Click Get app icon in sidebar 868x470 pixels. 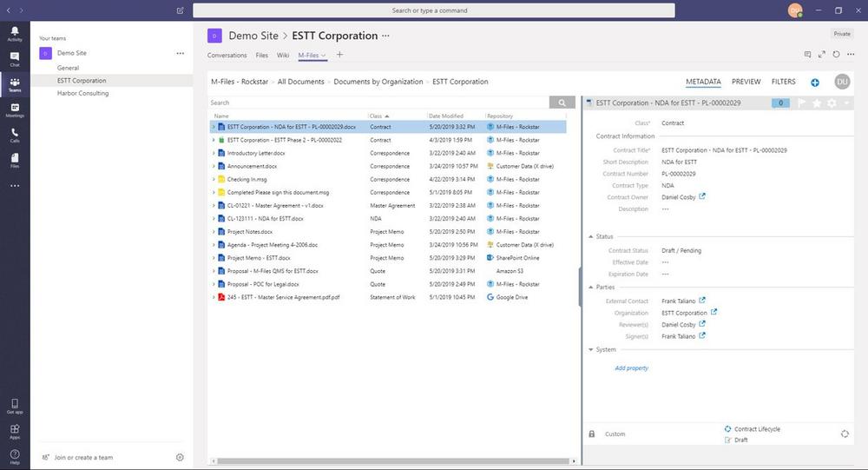click(15, 406)
